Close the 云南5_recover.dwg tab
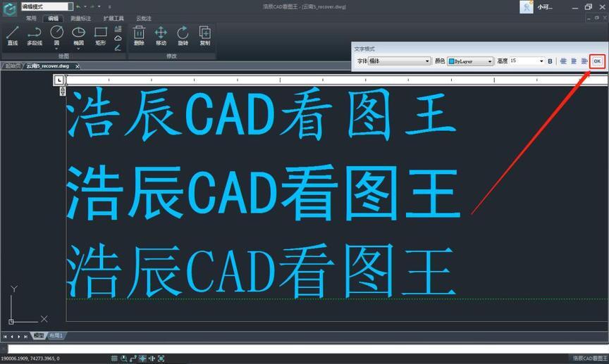The width and height of the screenshot is (609, 364). pyautogui.click(x=77, y=66)
